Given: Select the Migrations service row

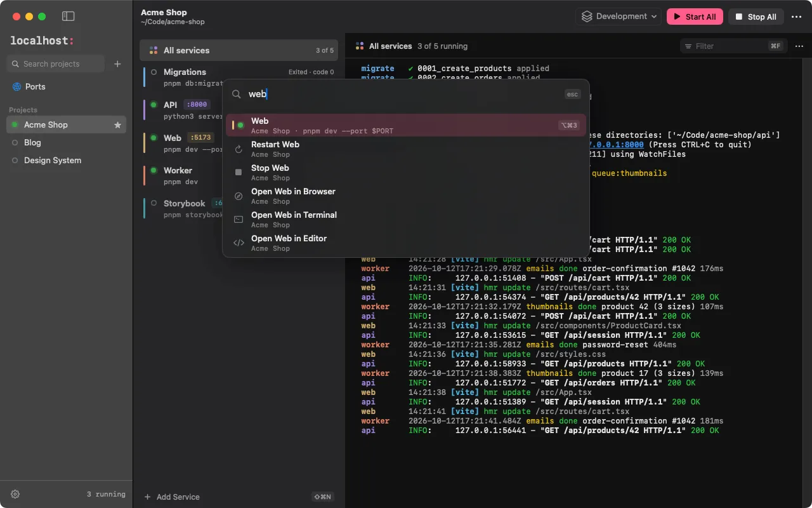Looking at the screenshot, I should 239,77.
